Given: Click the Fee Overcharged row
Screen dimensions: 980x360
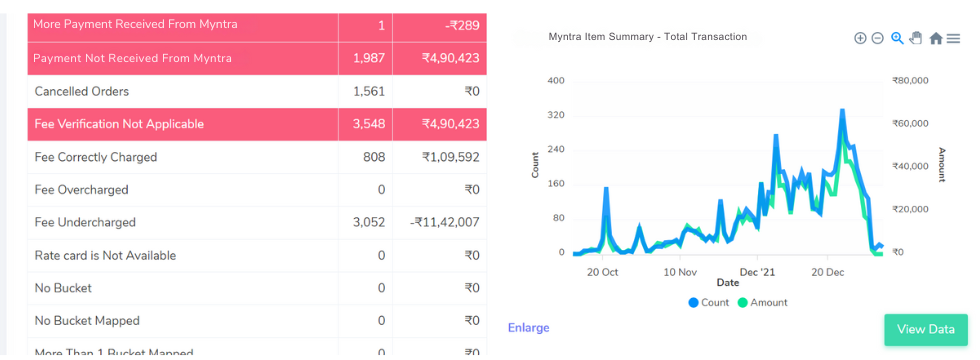Looking at the screenshot, I should pos(257,189).
